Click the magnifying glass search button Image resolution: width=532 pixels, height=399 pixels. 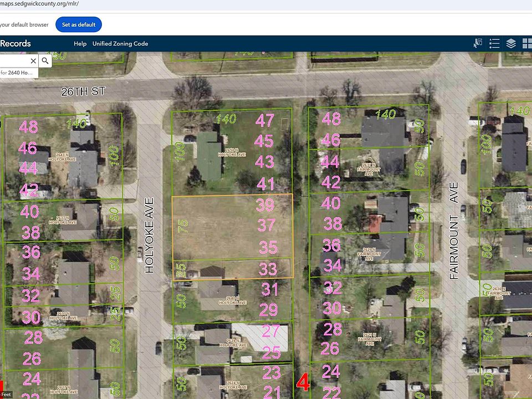[x=45, y=61]
